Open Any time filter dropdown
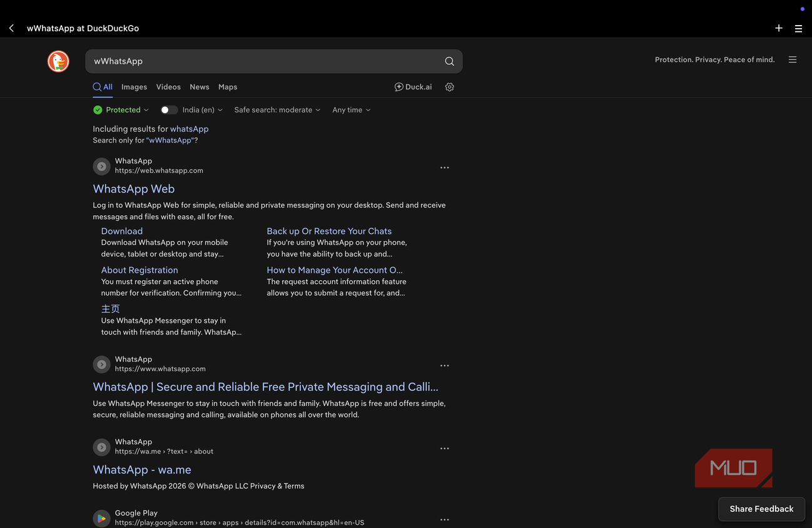Image resolution: width=812 pixels, height=528 pixels. (x=352, y=110)
